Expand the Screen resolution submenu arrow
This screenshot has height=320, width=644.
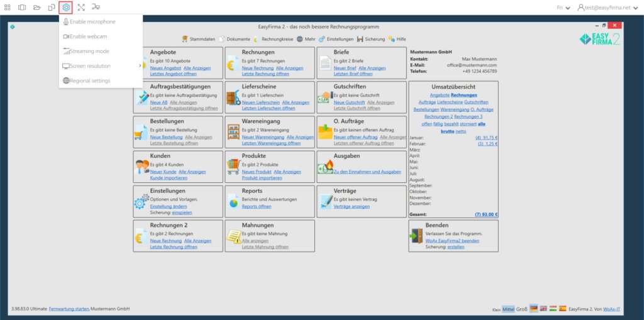(140, 66)
